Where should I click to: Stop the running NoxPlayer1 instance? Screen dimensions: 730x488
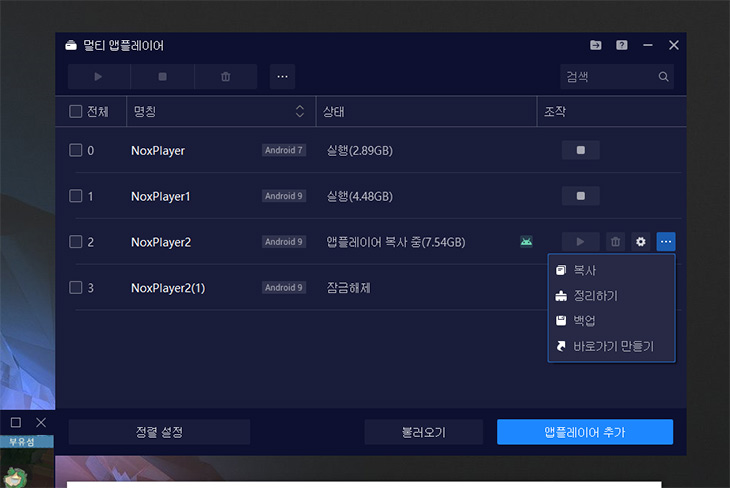click(x=581, y=196)
